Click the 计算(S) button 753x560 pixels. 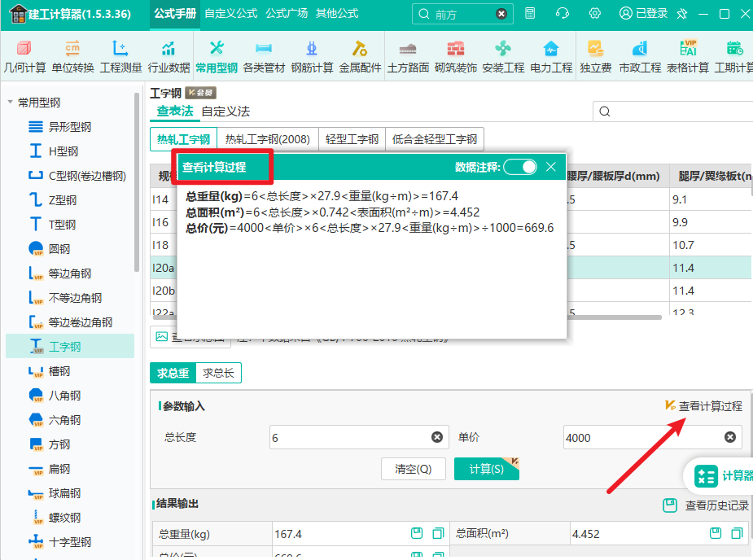[x=487, y=469]
